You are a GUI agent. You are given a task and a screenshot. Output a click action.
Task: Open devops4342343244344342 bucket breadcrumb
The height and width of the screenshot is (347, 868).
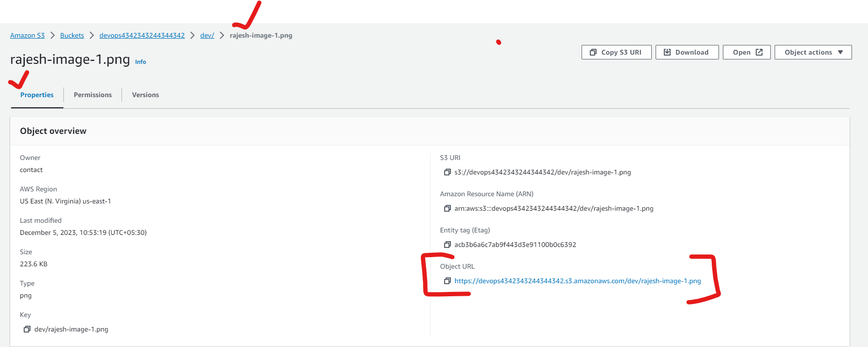[142, 35]
